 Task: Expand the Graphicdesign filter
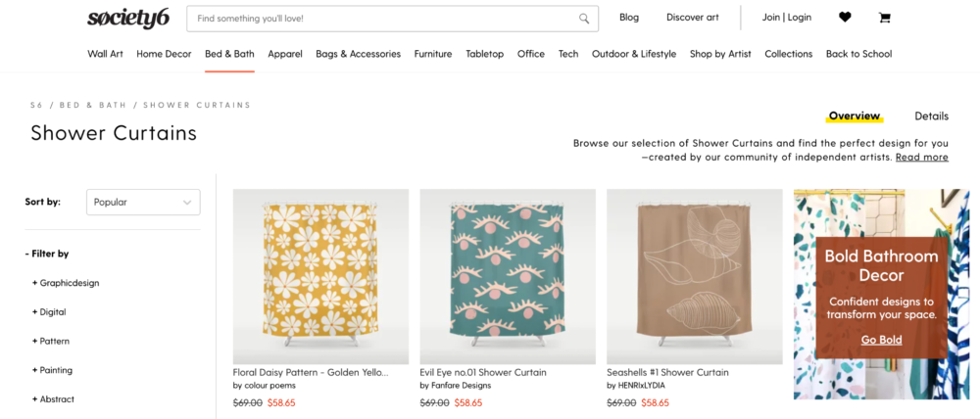tap(66, 283)
